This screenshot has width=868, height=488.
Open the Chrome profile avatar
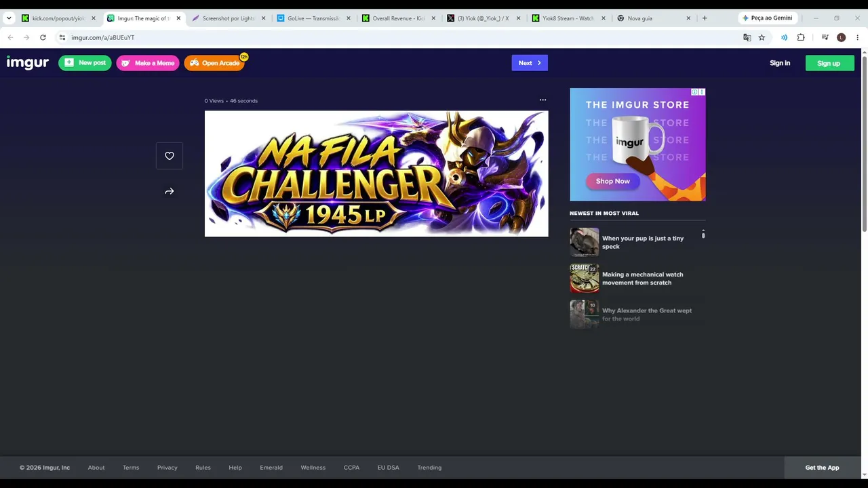pyautogui.click(x=842, y=37)
